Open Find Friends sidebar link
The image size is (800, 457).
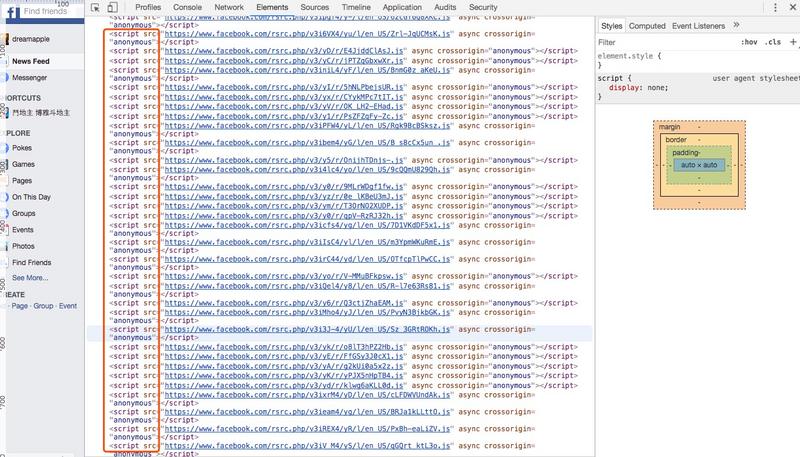[32, 262]
